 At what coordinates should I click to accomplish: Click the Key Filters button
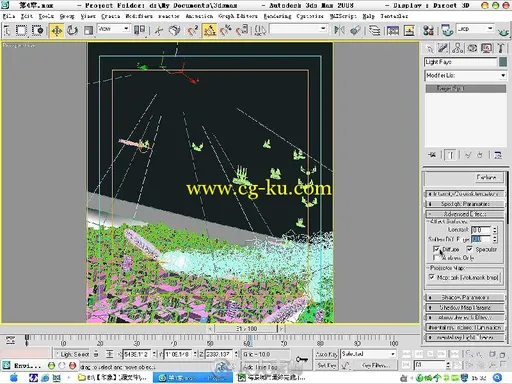(375, 366)
